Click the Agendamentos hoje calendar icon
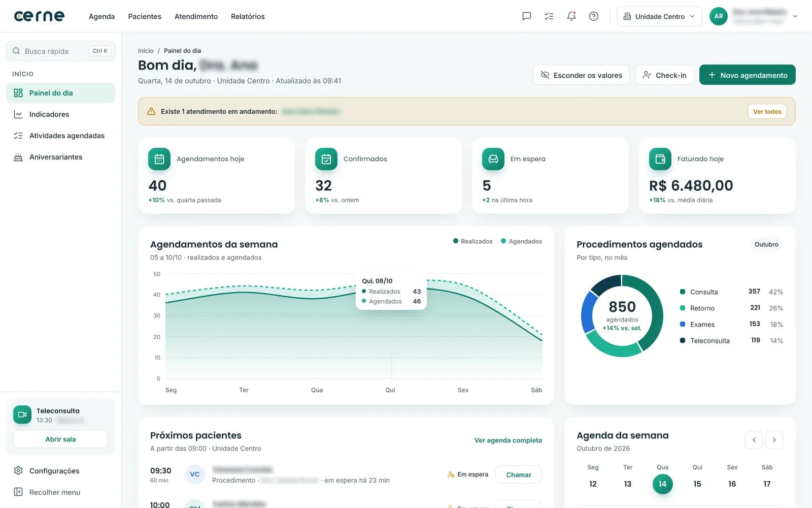 [x=159, y=159]
